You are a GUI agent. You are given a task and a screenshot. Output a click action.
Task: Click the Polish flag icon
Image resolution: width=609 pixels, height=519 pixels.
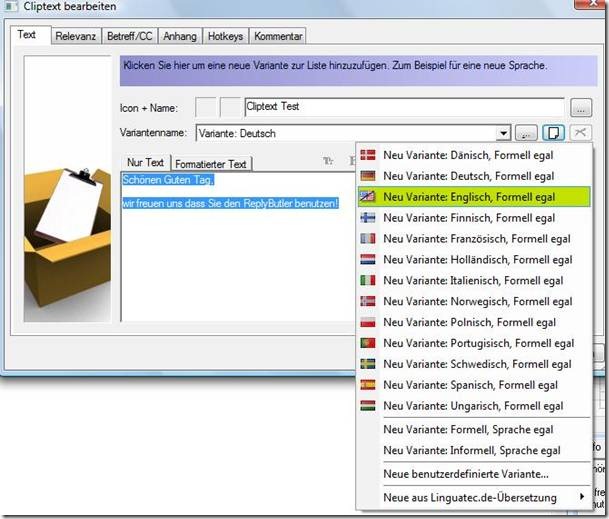367,322
